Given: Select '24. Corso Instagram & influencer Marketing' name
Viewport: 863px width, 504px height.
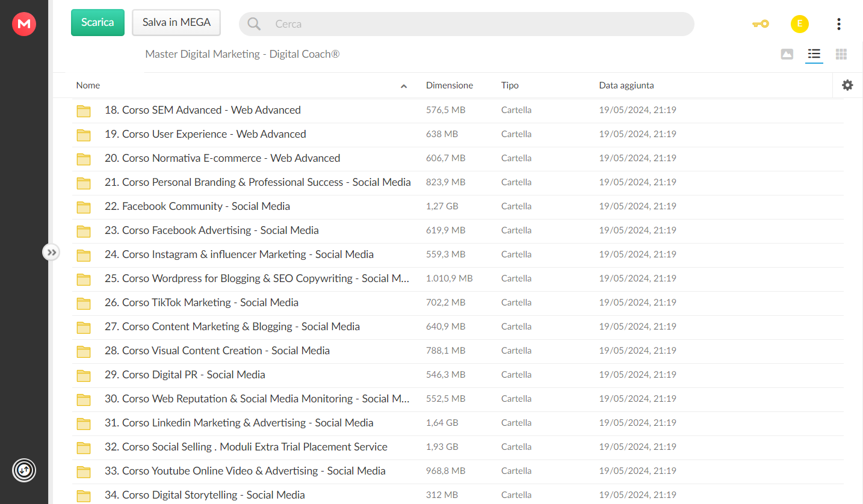Looking at the screenshot, I should click(239, 254).
